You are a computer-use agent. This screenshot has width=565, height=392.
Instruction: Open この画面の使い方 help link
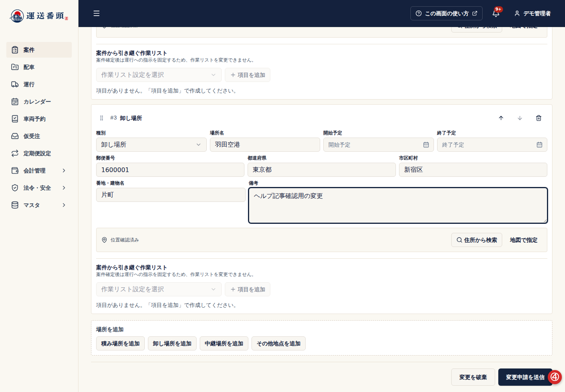click(447, 13)
